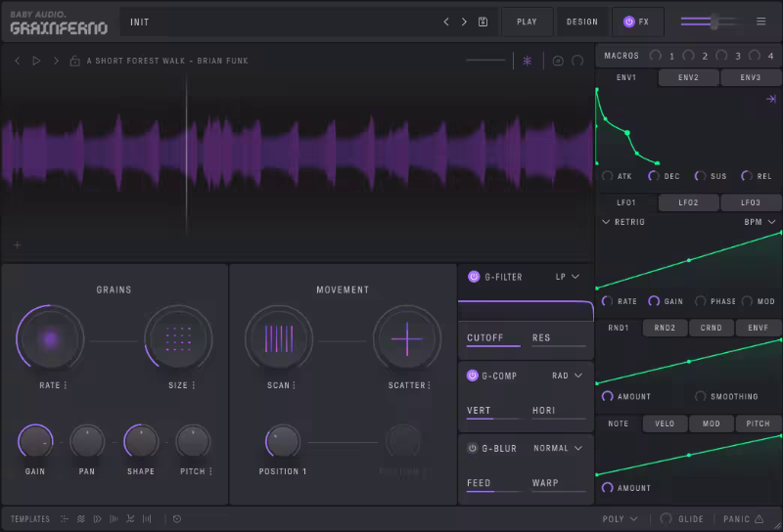This screenshot has width=783, height=532.
Task: Click the arrow icon in the ENV1 panel
Action: coord(770,99)
